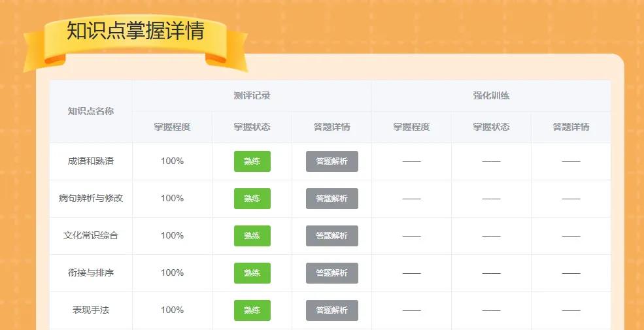This screenshot has height=330, width=644.
Task: Select the 病句辨析与修改 knowledge point name
Action: [91, 198]
